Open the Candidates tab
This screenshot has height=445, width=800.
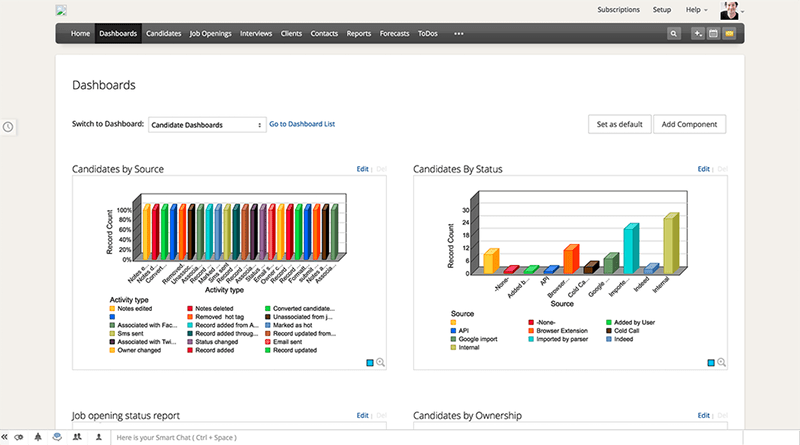163,33
